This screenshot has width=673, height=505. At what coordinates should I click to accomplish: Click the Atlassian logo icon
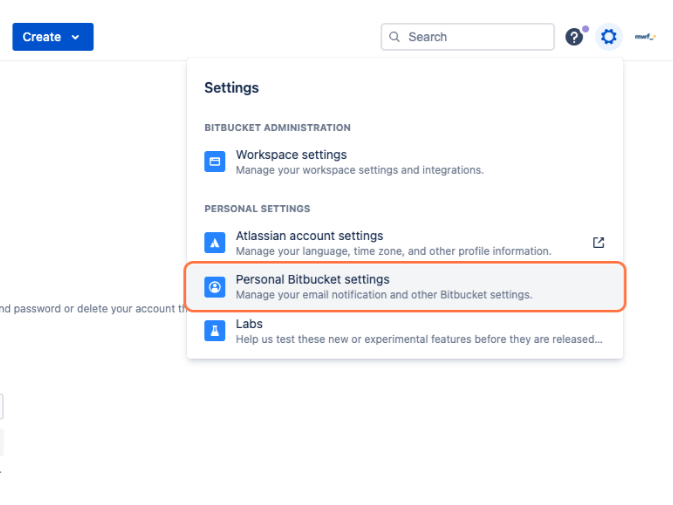coord(215,243)
